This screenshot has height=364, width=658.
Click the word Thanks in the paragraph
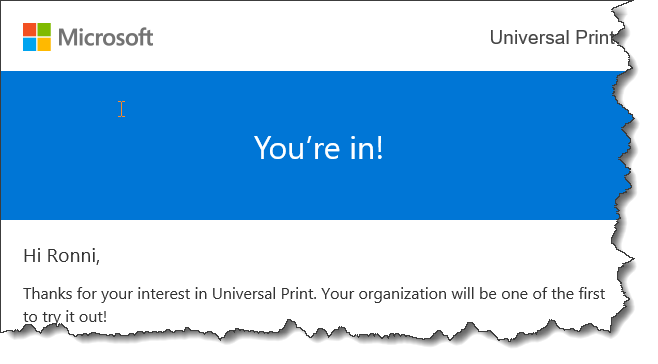47,293
